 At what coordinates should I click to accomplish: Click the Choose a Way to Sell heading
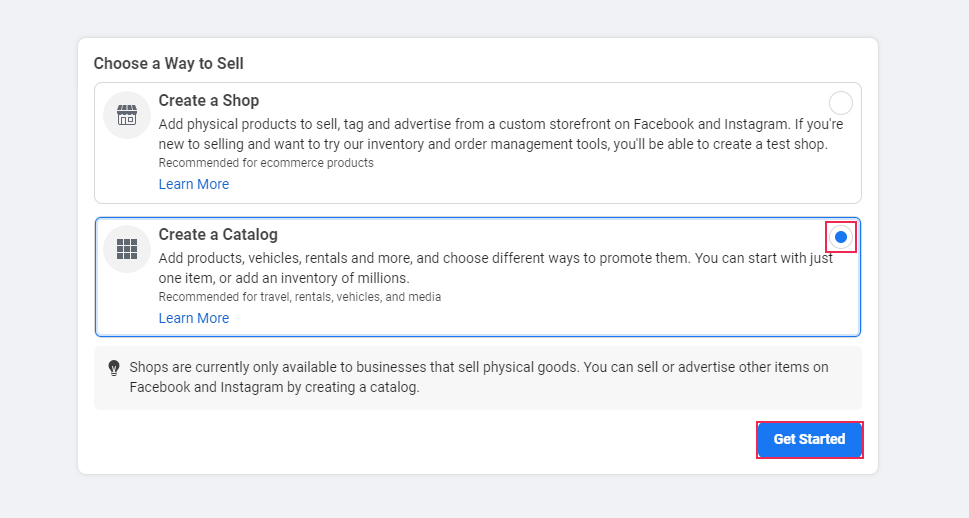(x=169, y=64)
